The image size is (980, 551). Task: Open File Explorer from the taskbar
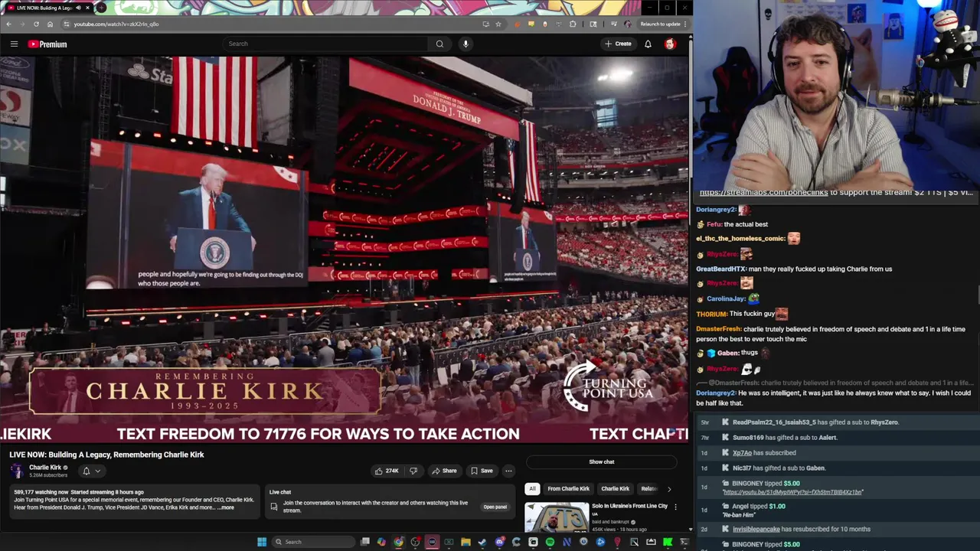point(465,542)
